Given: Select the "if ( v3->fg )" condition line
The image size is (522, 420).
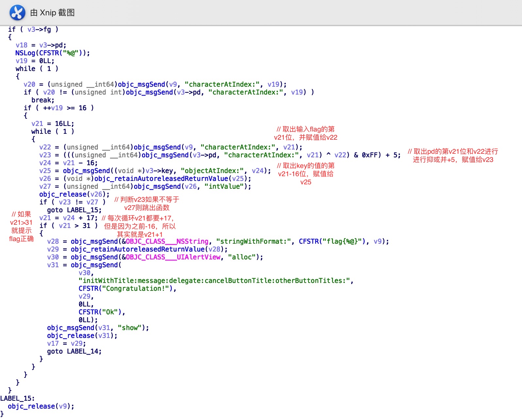Looking at the screenshot, I should click(33, 29).
